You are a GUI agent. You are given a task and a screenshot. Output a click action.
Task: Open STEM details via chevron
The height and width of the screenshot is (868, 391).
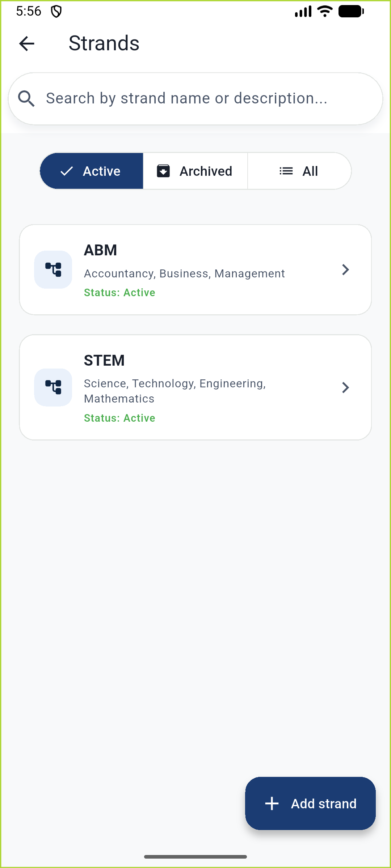pyautogui.click(x=345, y=387)
